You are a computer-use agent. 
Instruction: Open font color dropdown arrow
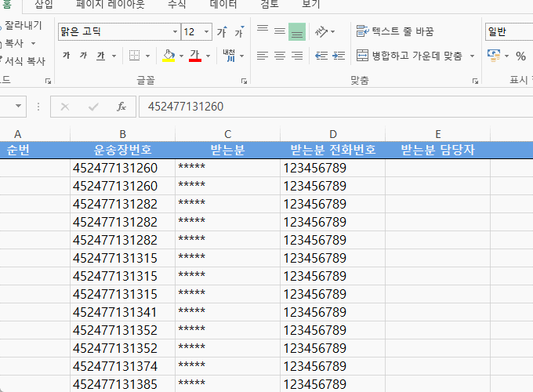pos(208,56)
